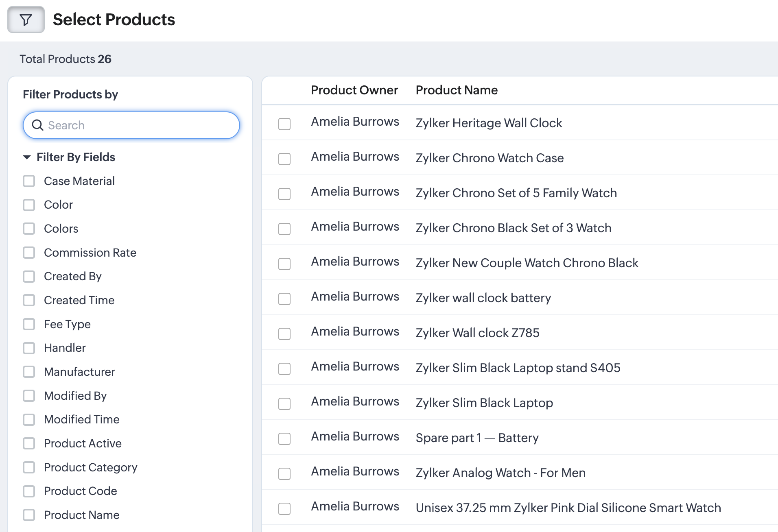Image resolution: width=778 pixels, height=532 pixels.
Task: Check the Spare part 1 — Battery row
Action: coord(284,438)
